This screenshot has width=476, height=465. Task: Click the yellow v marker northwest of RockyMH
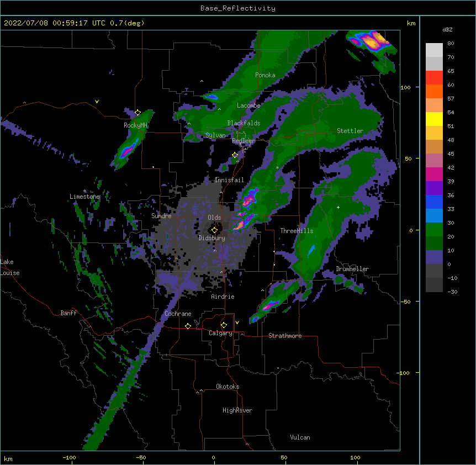click(x=97, y=102)
